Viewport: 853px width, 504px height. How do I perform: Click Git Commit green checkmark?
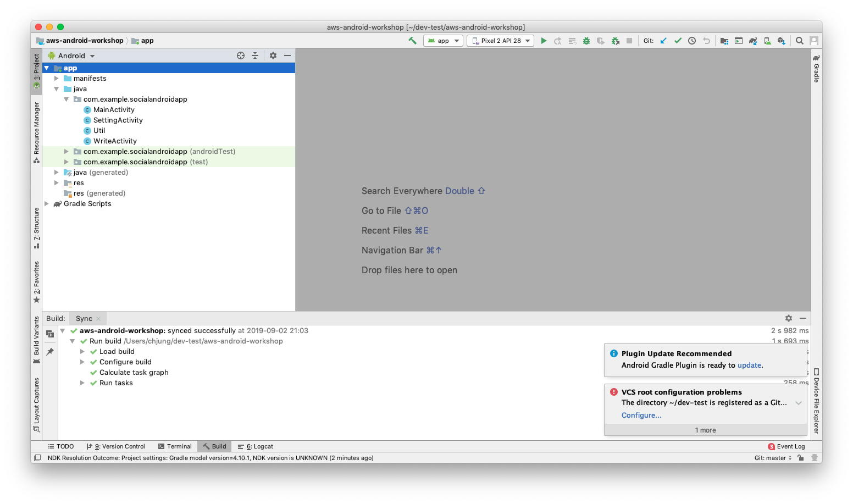pos(678,41)
